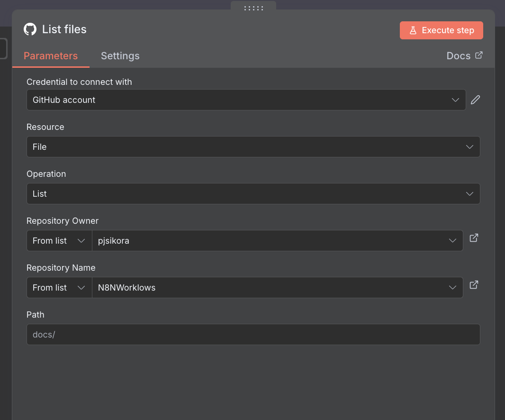Open Repository Name external link icon
505x420 pixels.
[474, 285]
